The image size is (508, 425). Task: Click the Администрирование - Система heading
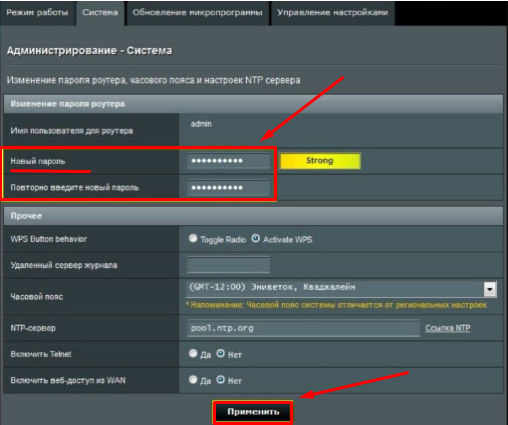(x=90, y=51)
